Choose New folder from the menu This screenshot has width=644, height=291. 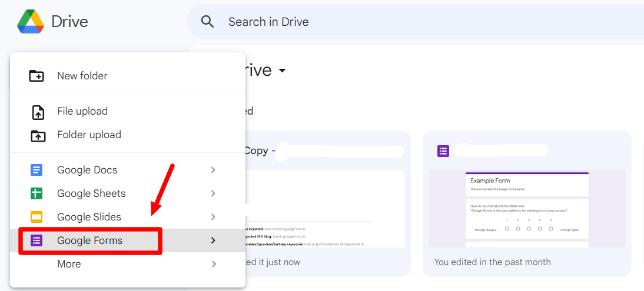point(127,76)
